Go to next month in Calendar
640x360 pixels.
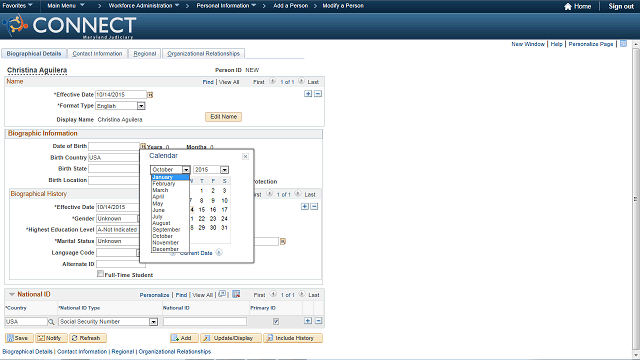click(x=219, y=252)
